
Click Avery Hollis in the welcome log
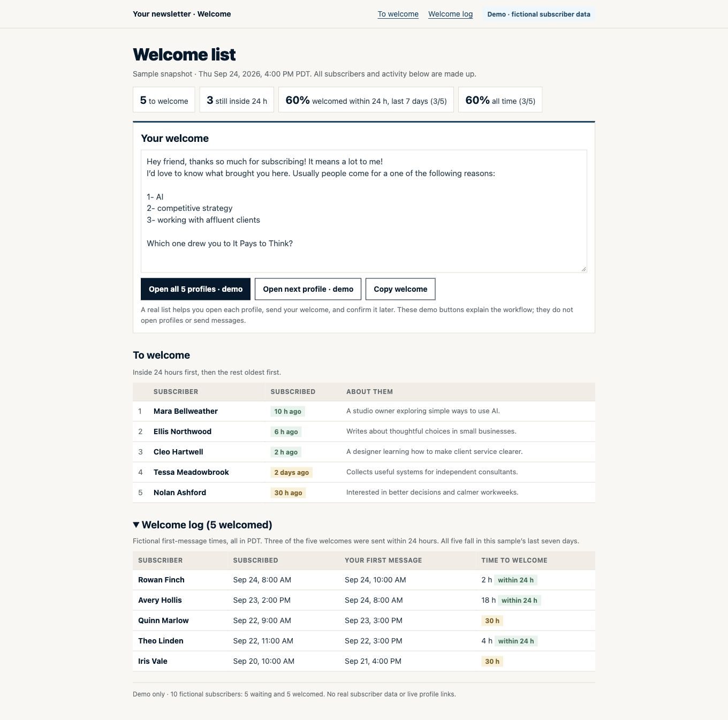(x=160, y=600)
